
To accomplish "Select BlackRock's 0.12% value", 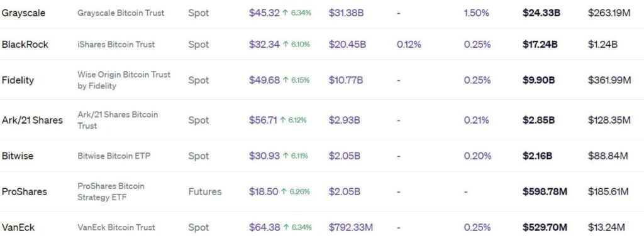I will 409,44.
